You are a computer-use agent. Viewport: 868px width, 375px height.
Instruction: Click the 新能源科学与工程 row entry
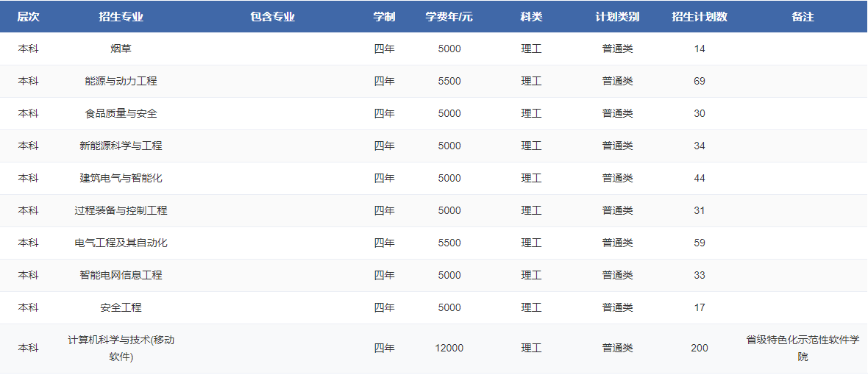[x=121, y=146]
